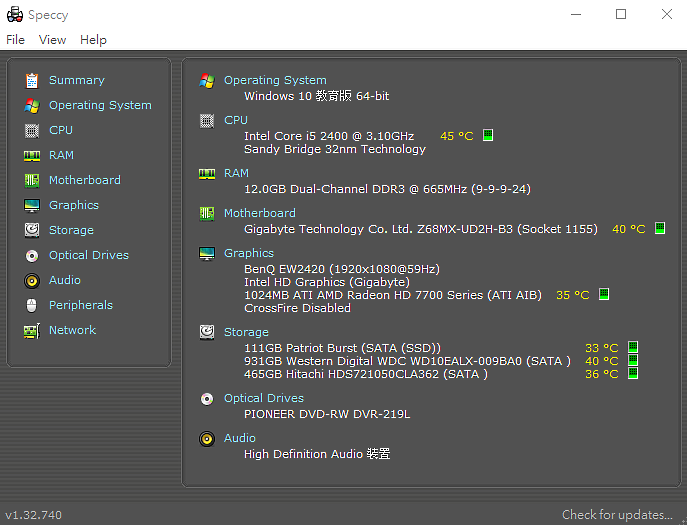The height and width of the screenshot is (525, 687).
Task: Click the Graphics heading link in summary
Action: [x=249, y=253]
